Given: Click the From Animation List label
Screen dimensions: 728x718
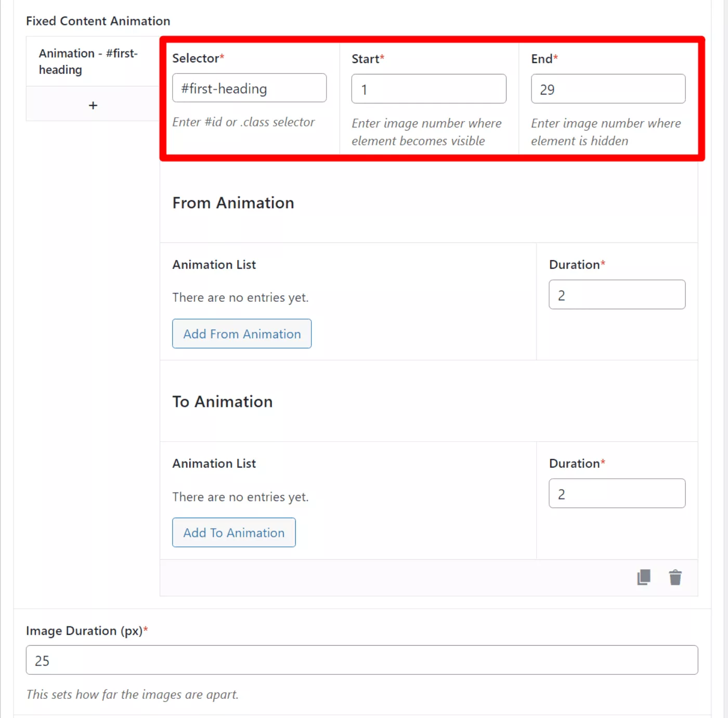Looking at the screenshot, I should click(214, 265).
